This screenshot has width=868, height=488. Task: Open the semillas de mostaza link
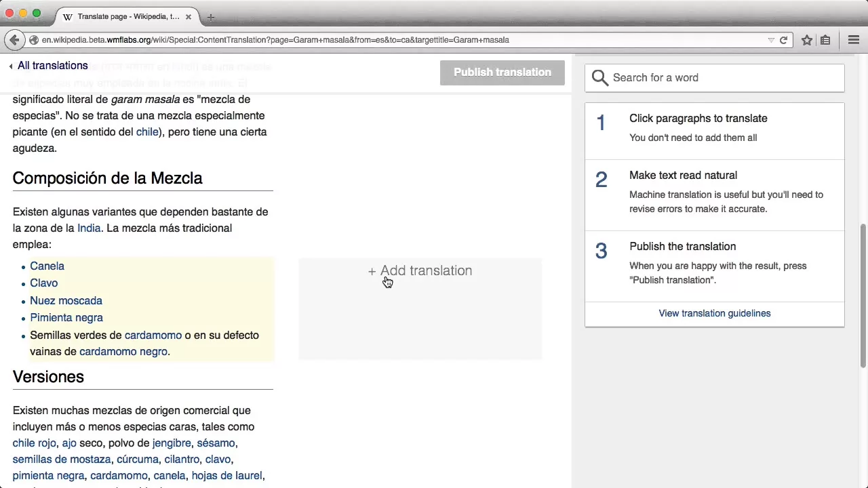(x=62, y=460)
